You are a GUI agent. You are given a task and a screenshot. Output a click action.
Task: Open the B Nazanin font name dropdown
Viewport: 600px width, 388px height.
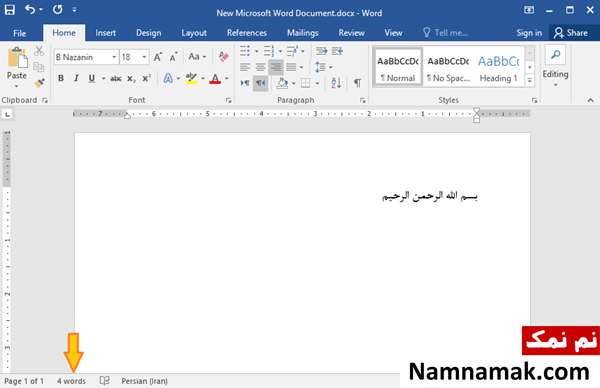point(114,57)
